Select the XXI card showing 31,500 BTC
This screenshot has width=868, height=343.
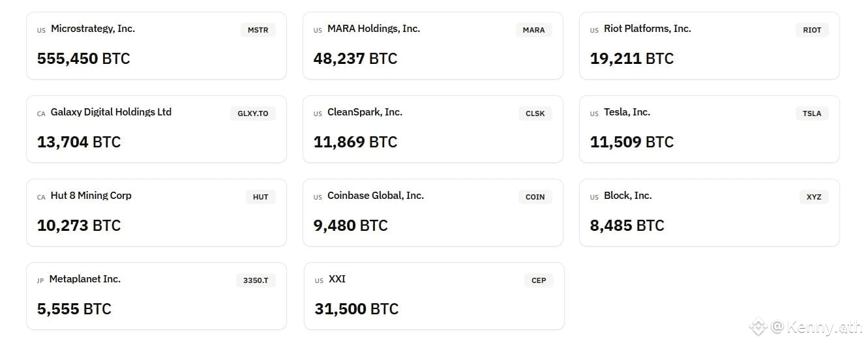[434, 296]
